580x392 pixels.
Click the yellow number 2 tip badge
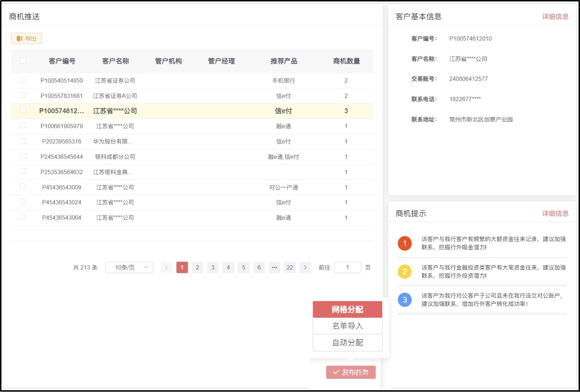405,272
